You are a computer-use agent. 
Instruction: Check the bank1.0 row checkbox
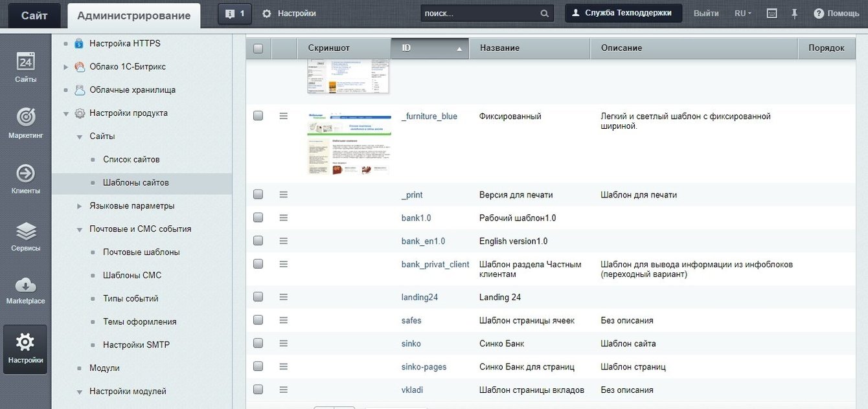[x=258, y=217]
